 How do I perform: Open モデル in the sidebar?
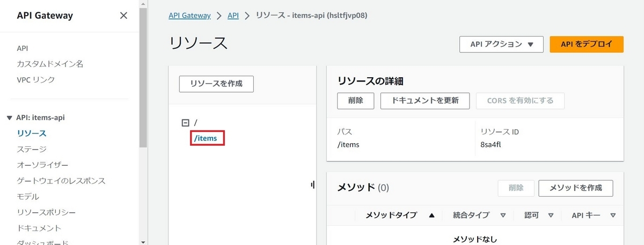pyautogui.click(x=28, y=196)
